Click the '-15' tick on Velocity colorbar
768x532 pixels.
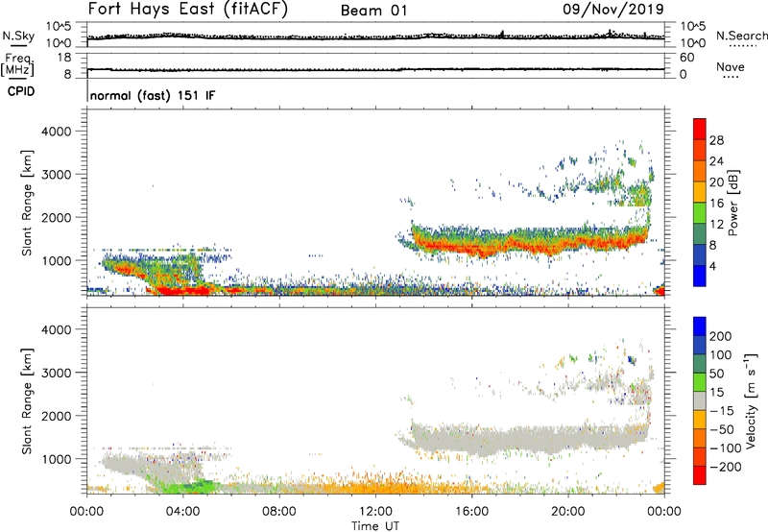tap(722, 411)
